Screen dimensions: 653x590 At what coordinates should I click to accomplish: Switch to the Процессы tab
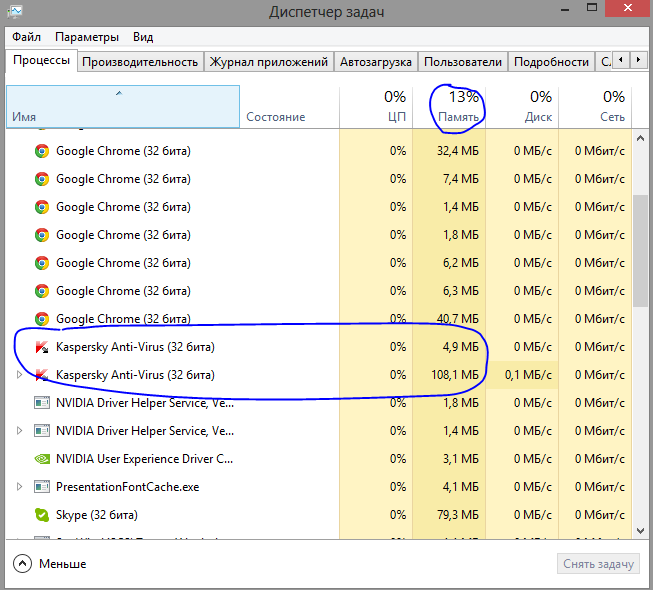point(41,60)
